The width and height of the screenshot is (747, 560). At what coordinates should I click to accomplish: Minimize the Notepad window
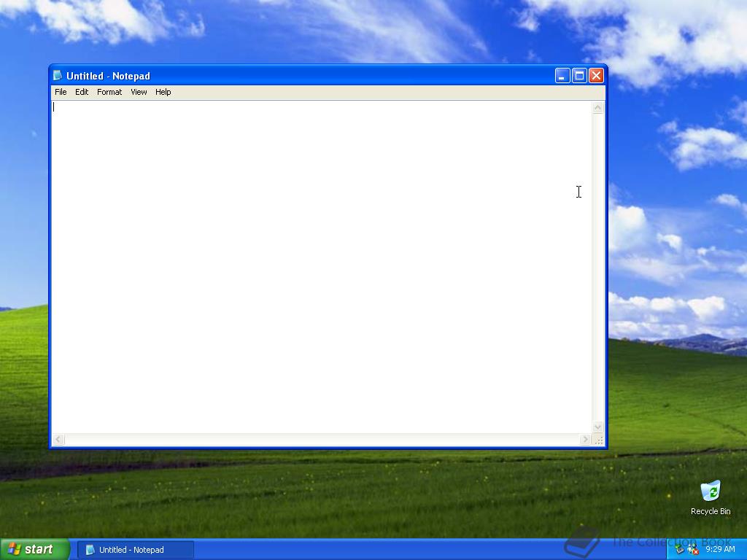click(562, 75)
